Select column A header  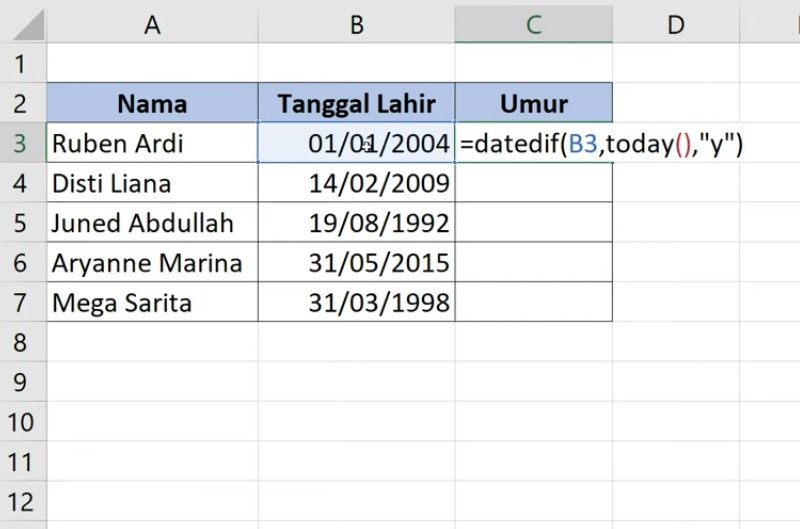152,25
